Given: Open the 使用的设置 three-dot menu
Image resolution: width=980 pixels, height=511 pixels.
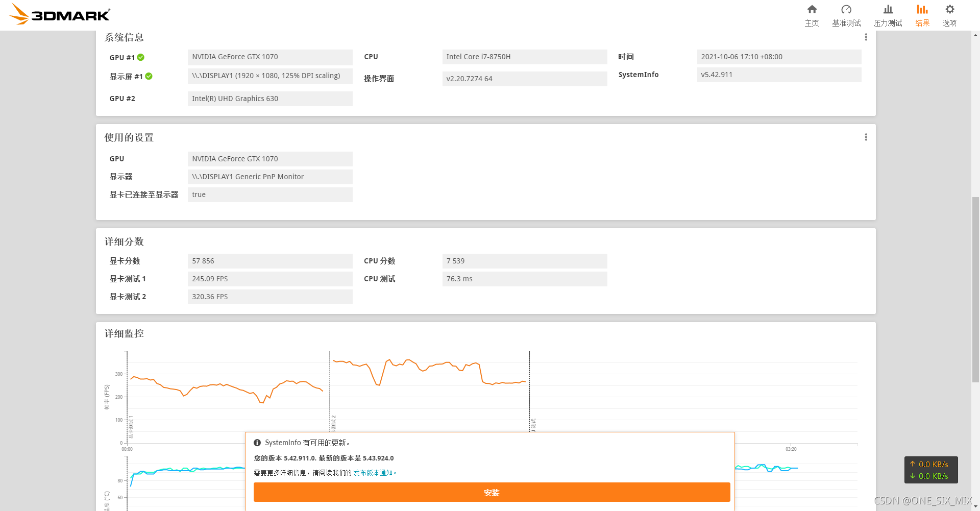Looking at the screenshot, I should (x=866, y=137).
